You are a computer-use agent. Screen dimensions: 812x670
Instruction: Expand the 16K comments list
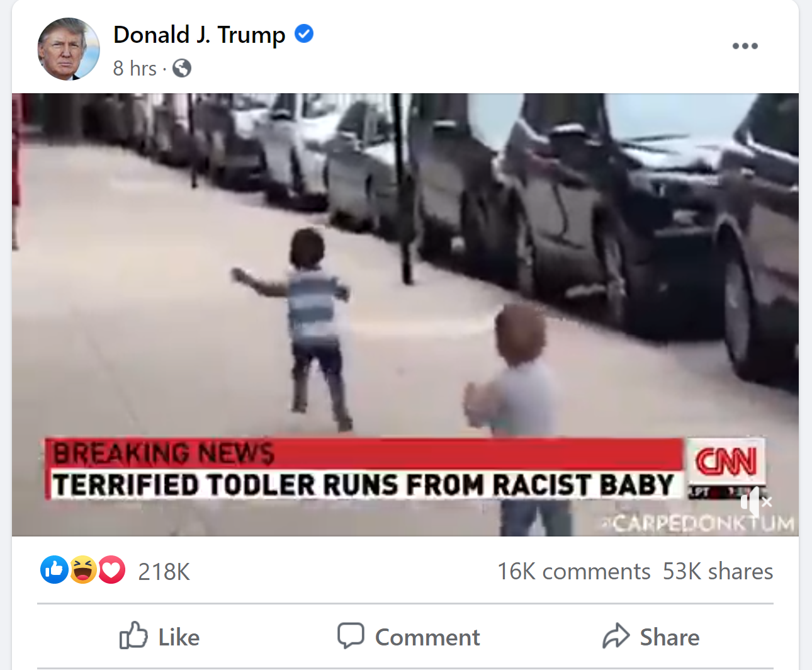tap(573, 571)
